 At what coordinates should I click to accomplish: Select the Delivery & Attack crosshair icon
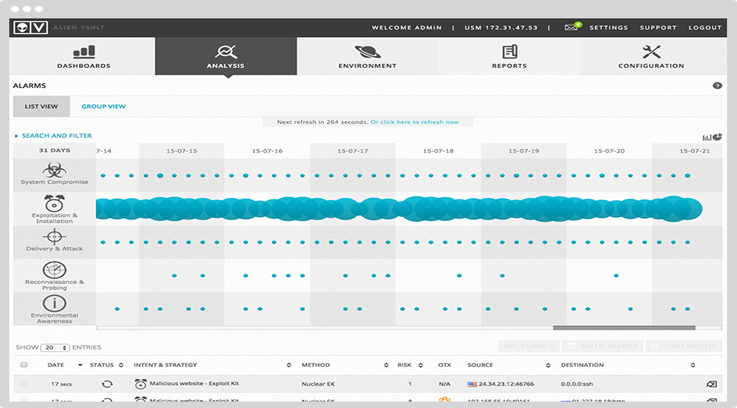(54, 237)
